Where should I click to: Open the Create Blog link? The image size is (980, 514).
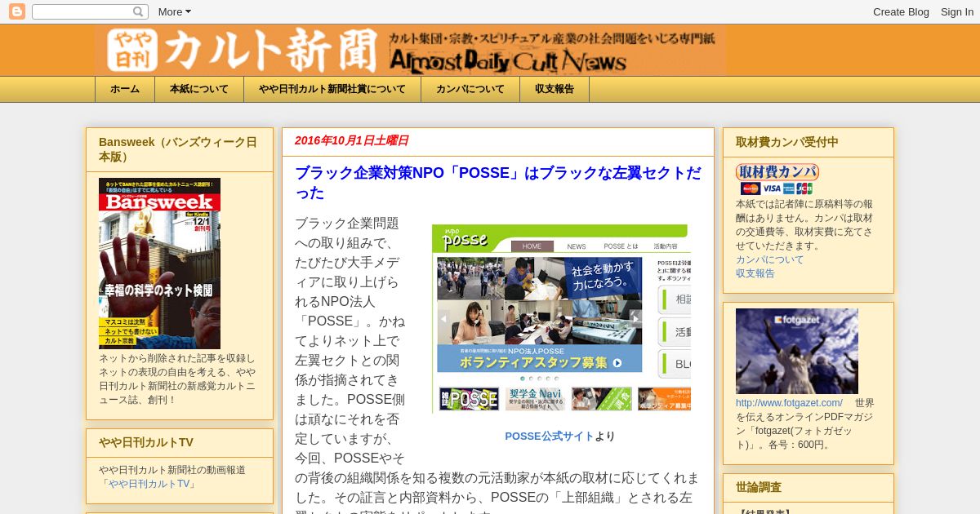901,11
